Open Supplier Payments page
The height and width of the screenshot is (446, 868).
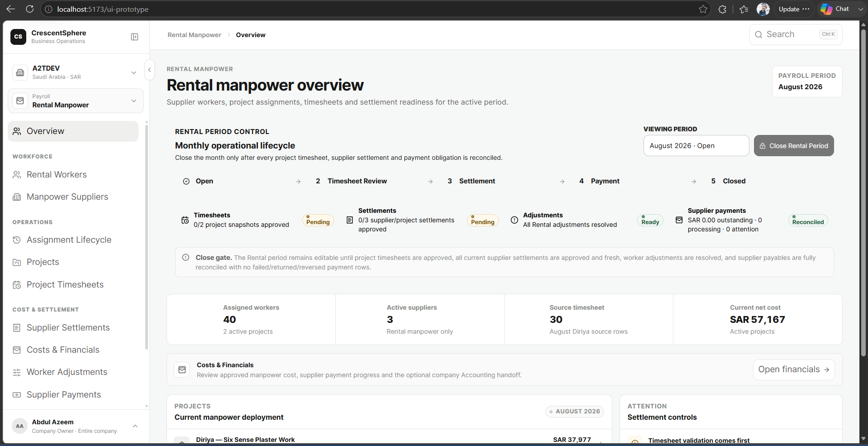click(73, 395)
